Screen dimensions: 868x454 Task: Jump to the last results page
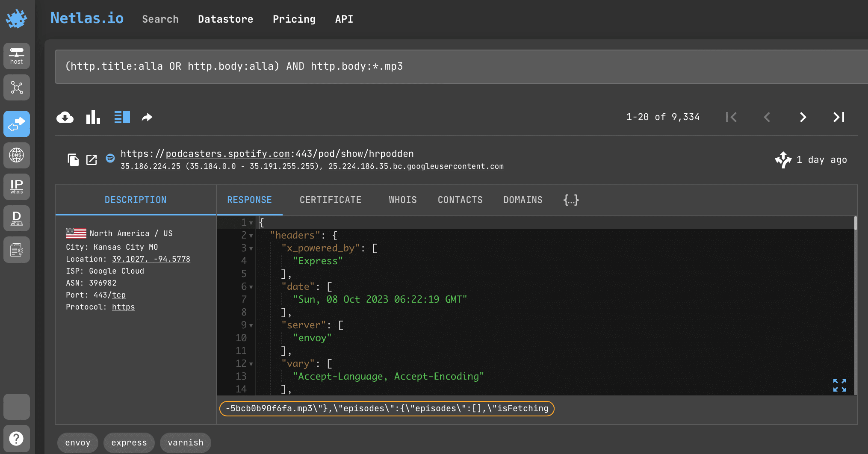pyautogui.click(x=839, y=117)
